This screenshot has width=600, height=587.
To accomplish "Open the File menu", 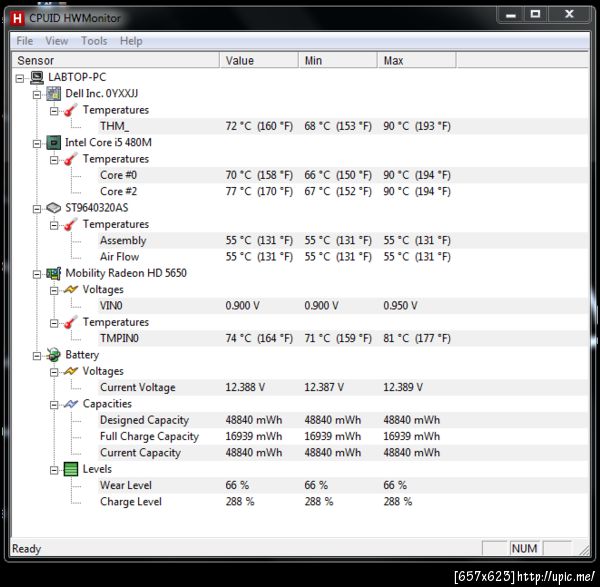I will pyautogui.click(x=24, y=41).
